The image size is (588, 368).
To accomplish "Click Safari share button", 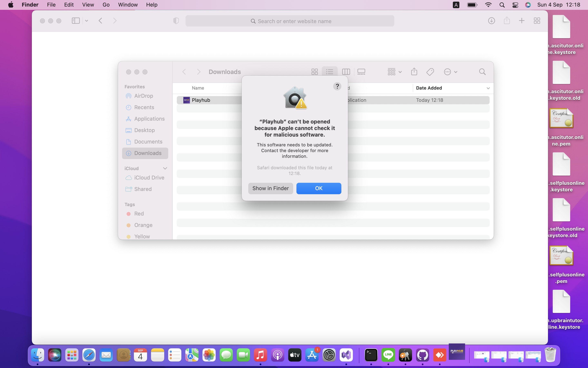I will (x=507, y=20).
